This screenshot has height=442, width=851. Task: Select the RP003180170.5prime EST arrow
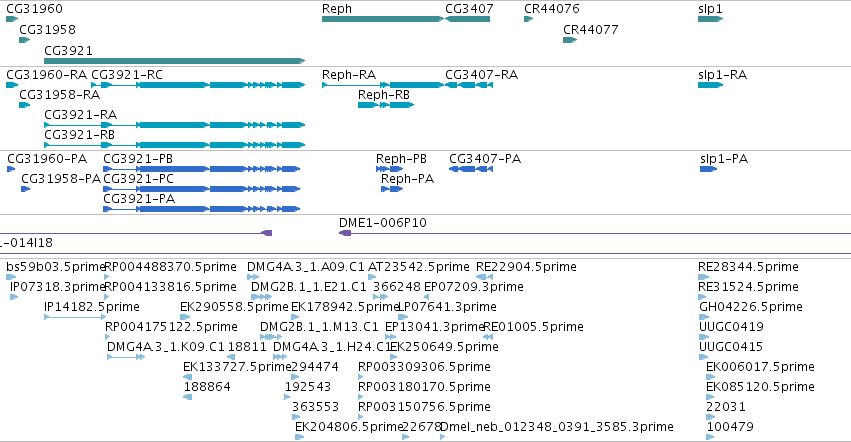click(x=360, y=397)
